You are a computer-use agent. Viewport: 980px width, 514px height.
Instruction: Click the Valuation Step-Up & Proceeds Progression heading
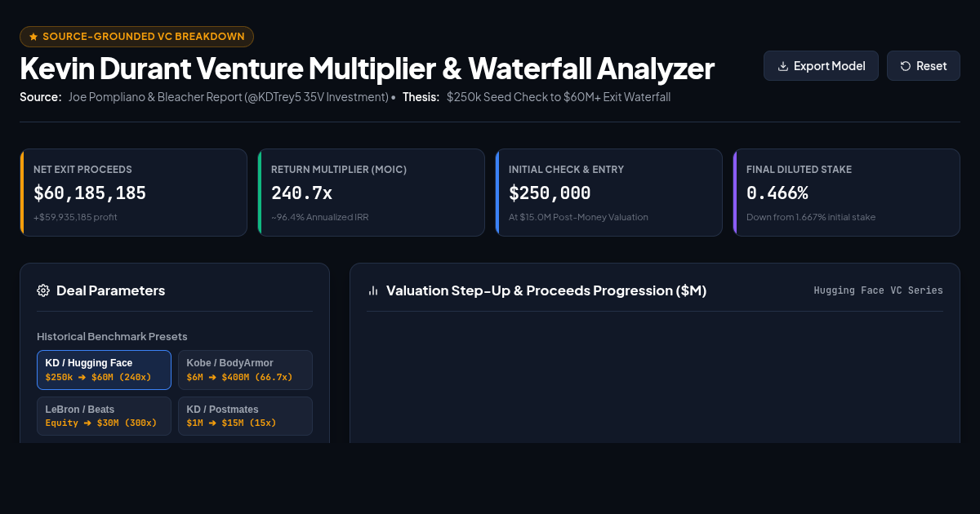[x=546, y=290]
